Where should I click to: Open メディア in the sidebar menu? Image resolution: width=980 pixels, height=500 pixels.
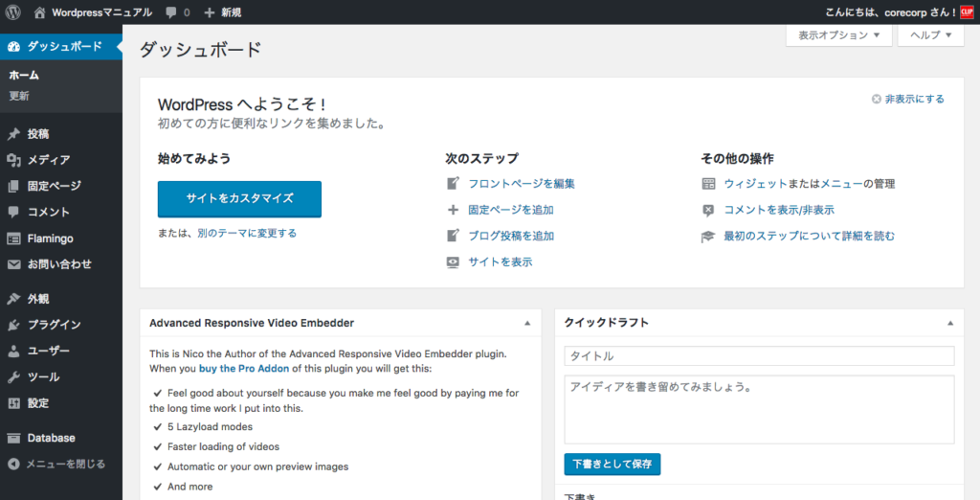point(48,160)
